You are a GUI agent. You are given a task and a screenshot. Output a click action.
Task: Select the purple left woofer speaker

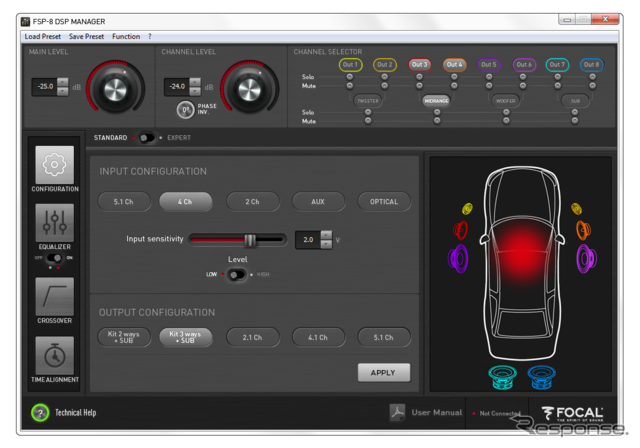coord(458,258)
